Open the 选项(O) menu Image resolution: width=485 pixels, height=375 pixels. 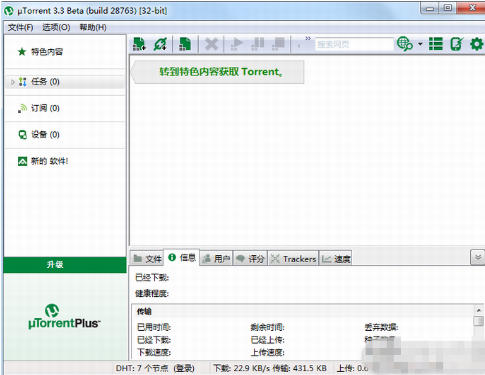point(56,27)
